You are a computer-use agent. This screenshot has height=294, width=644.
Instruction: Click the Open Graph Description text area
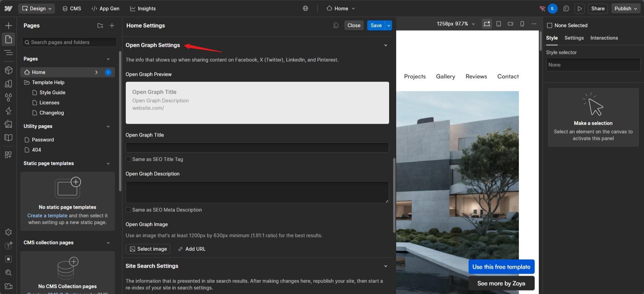(257, 192)
